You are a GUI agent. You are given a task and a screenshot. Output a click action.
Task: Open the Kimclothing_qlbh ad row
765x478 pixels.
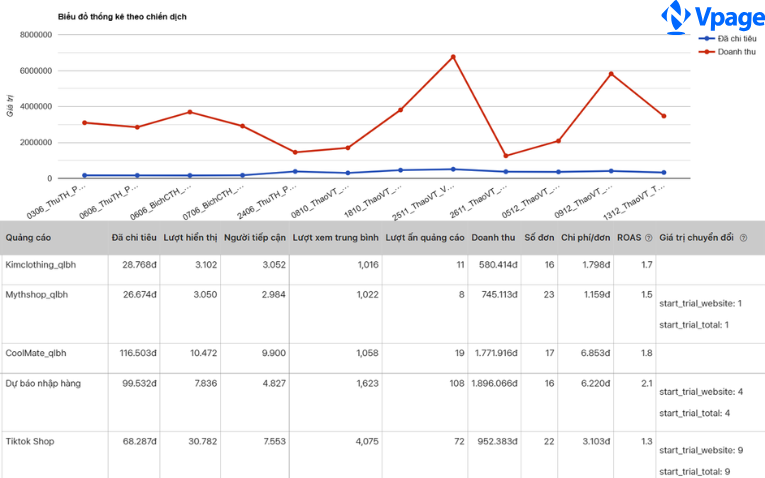coord(40,265)
